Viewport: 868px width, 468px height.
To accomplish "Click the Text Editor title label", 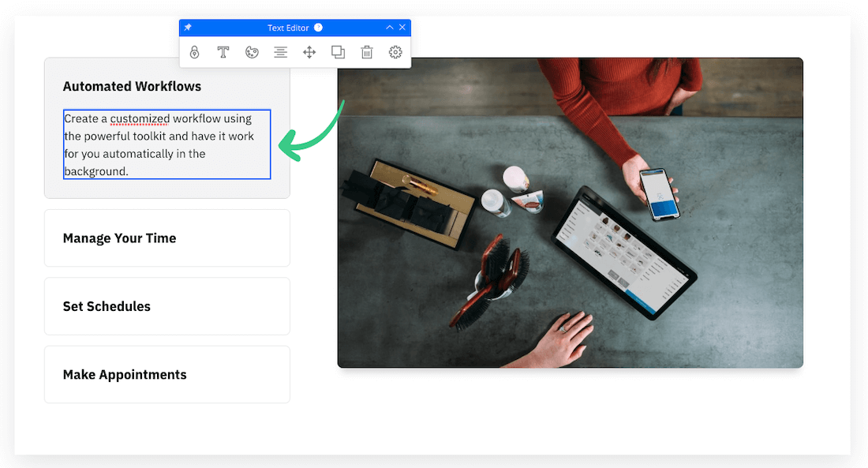I will [288, 28].
